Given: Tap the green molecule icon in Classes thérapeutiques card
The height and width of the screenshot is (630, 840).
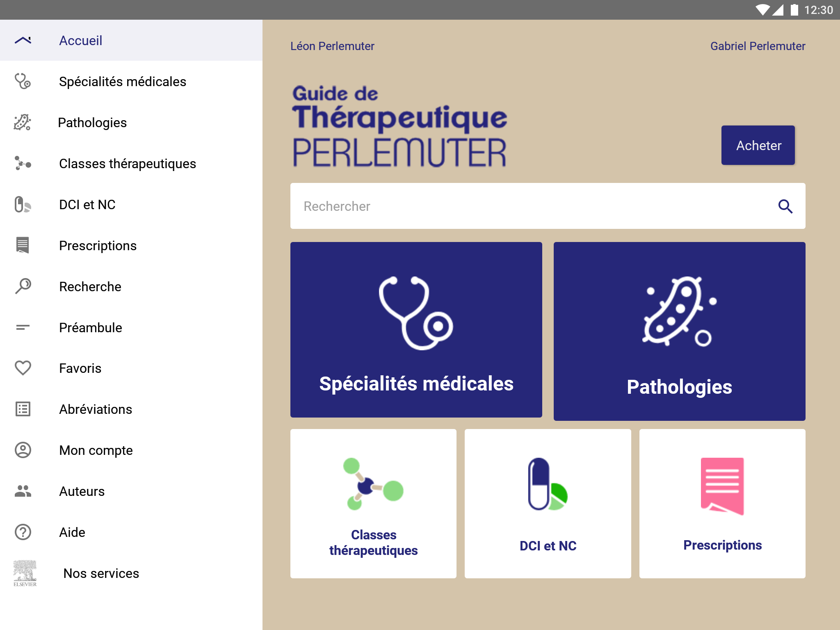Looking at the screenshot, I should point(373,484).
